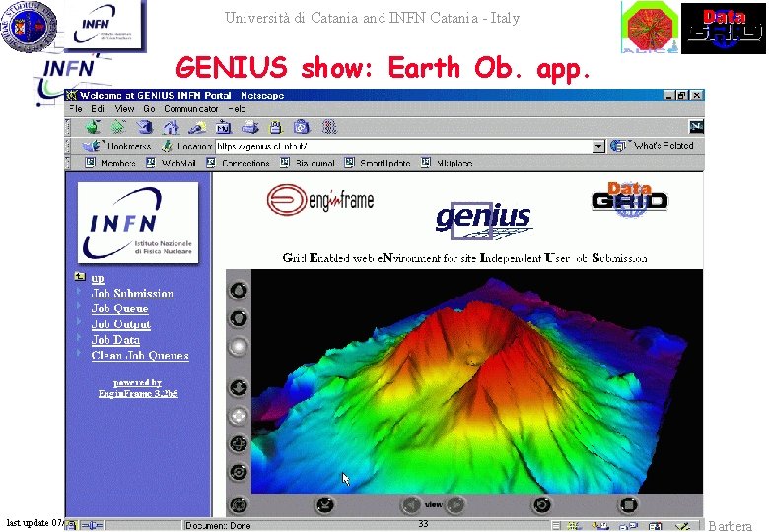The height and width of the screenshot is (532, 769).
Task: Click the page proxy icon beside Location
Action: click(x=168, y=146)
